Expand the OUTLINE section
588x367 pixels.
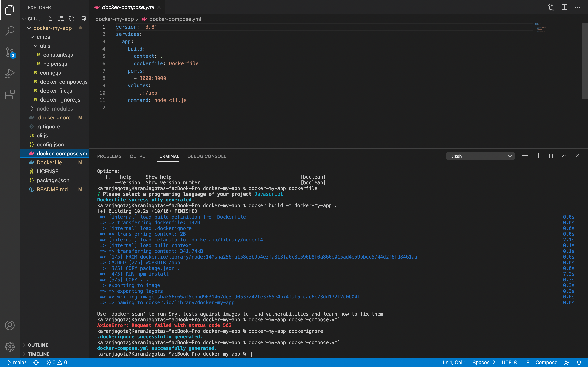pyautogui.click(x=38, y=345)
